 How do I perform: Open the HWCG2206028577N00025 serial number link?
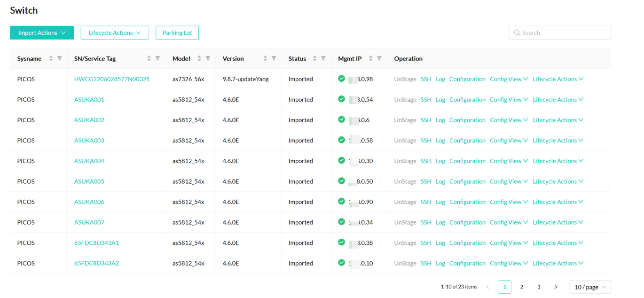(112, 79)
